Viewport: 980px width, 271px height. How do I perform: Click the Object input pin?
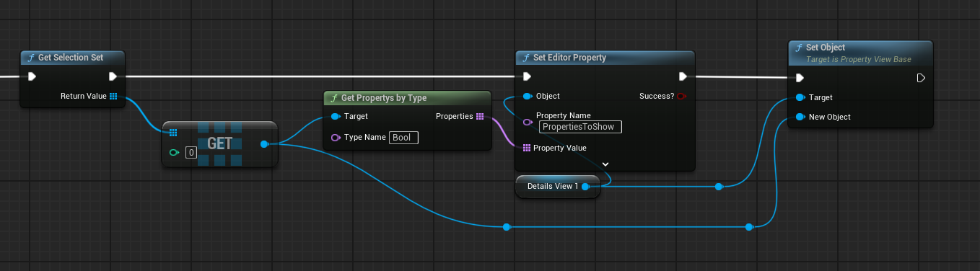528,96
